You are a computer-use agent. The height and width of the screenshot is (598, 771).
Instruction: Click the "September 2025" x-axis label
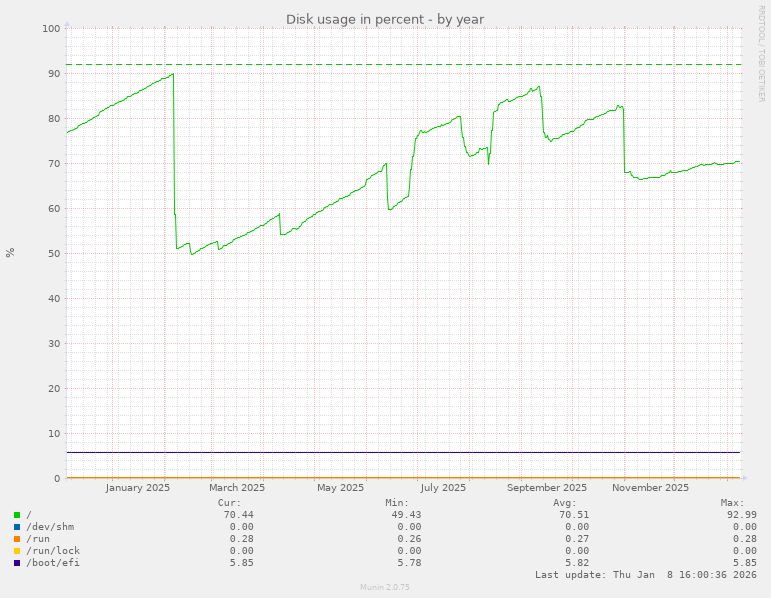[547, 488]
